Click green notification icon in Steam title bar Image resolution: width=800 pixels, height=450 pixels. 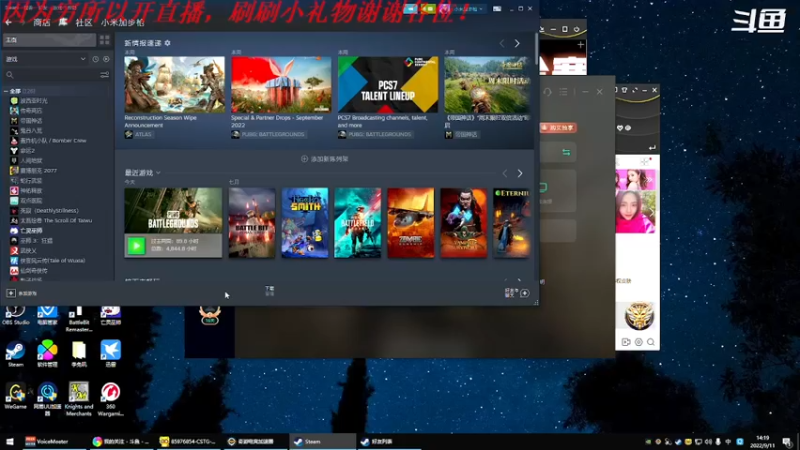click(x=429, y=9)
